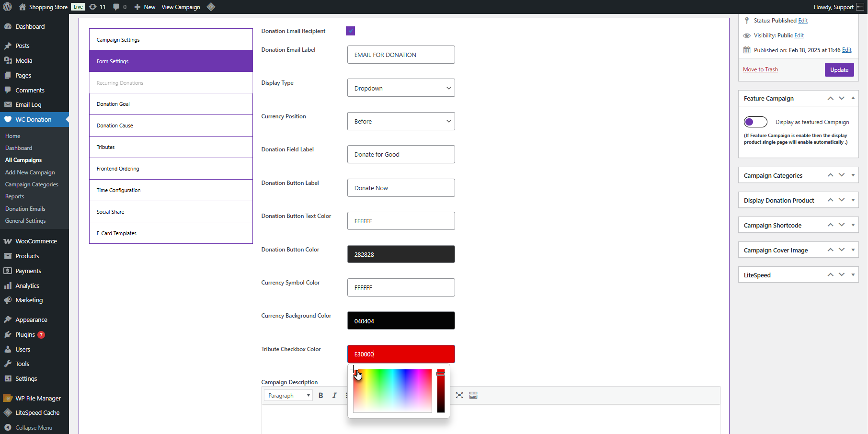Uncheck the Donation Email Recipient checkbox
The width and height of the screenshot is (868, 434).
[x=351, y=31]
